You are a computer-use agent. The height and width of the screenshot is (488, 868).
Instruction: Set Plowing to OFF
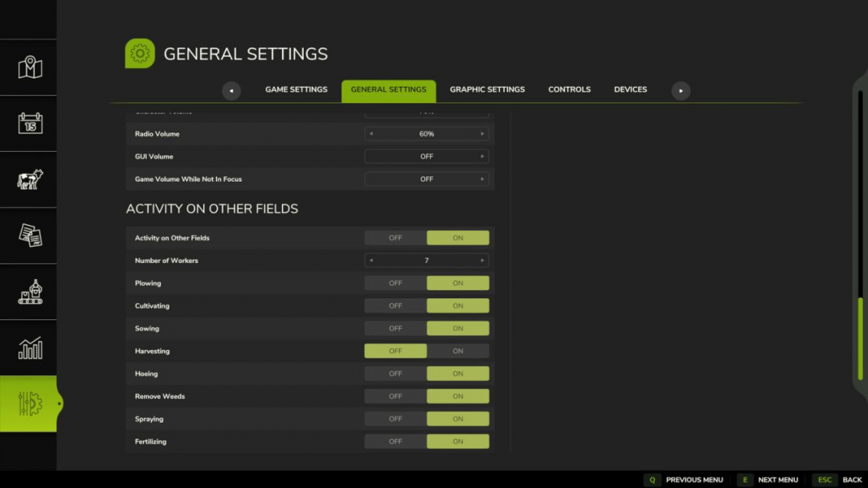coord(395,283)
